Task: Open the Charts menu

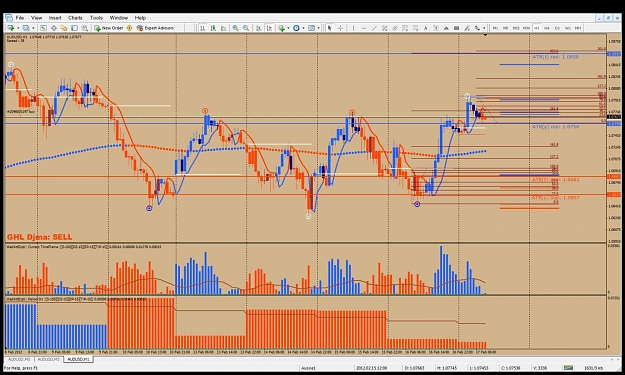Action: 75,18
